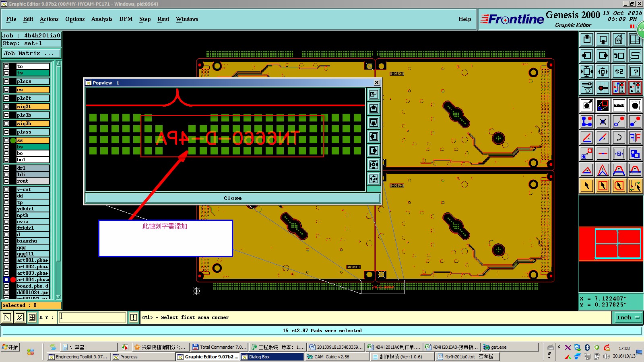Click Engineering Toolkit taskbar button

point(78,357)
